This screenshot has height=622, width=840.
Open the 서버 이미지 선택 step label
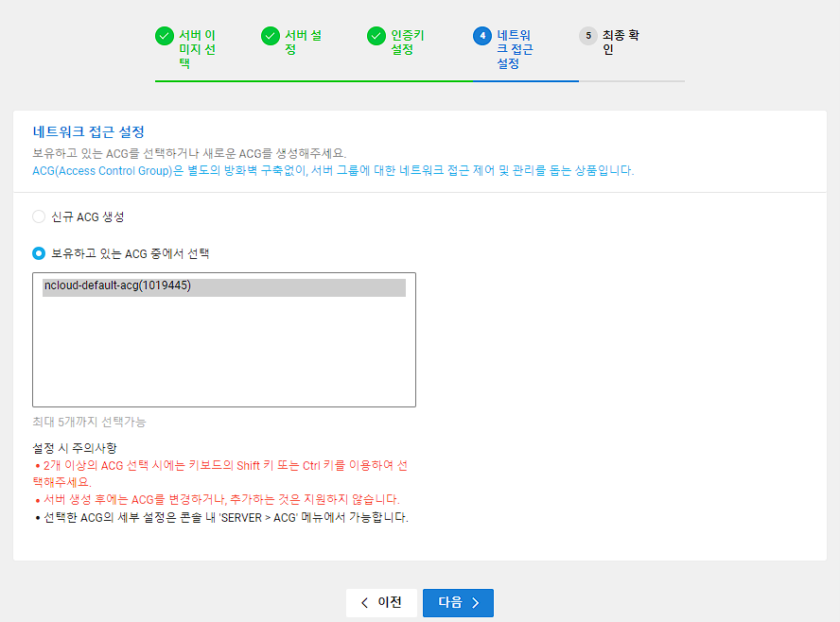pyautogui.click(x=197, y=49)
